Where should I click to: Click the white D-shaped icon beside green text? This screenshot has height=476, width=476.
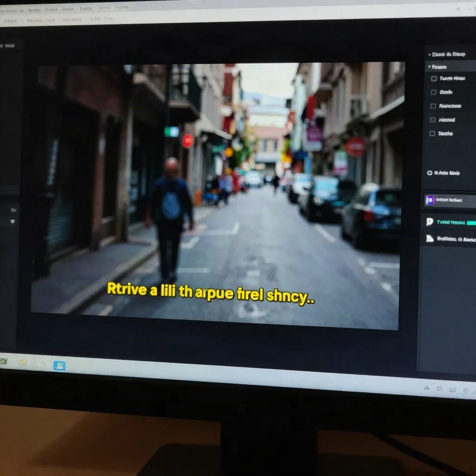point(430,222)
